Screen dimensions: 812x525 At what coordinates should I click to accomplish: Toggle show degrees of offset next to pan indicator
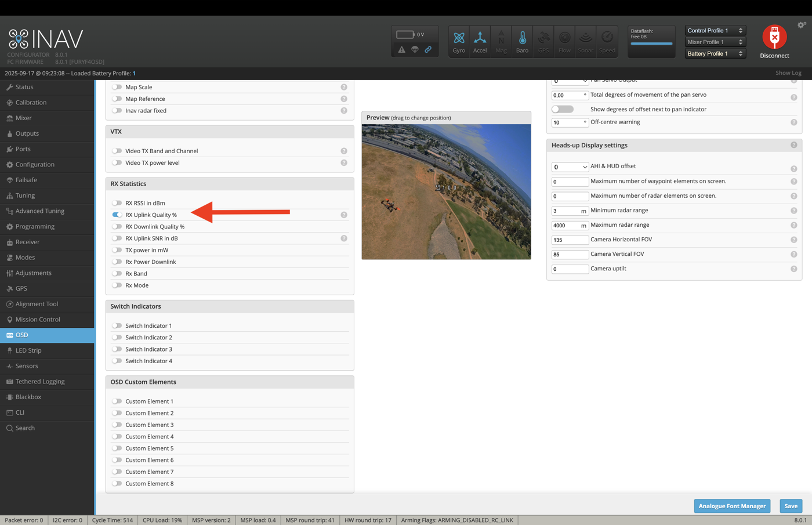click(x=563, y=109)
